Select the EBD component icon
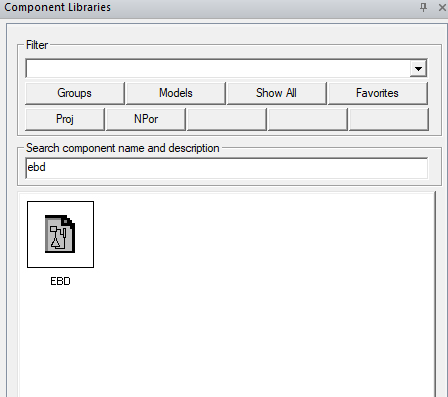This screenshot has width=448, height=397. (60, 234)
